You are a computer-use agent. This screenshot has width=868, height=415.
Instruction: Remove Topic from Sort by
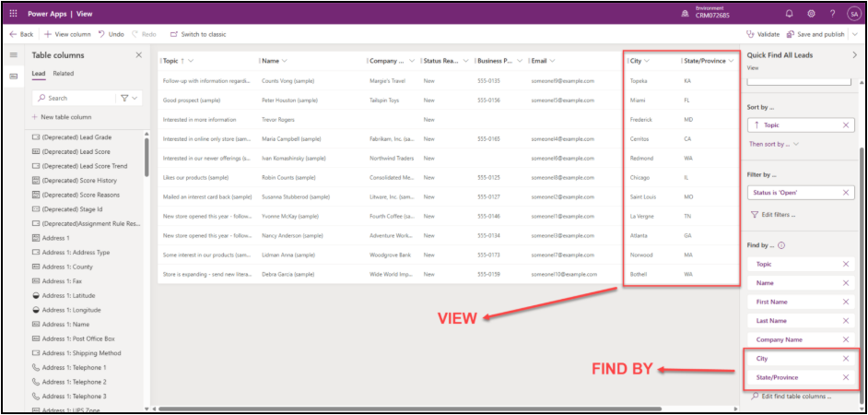coord(846,125)
